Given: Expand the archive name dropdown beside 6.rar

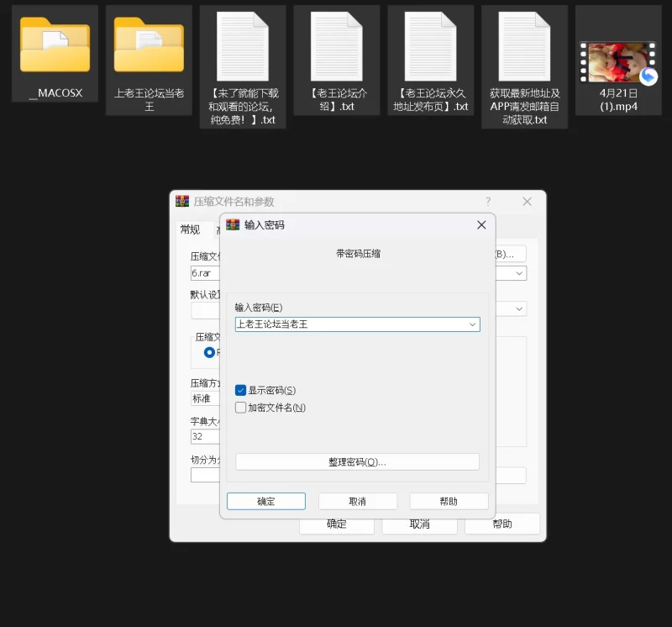Looking at the screenshot, I should click(x=520, y=273).
